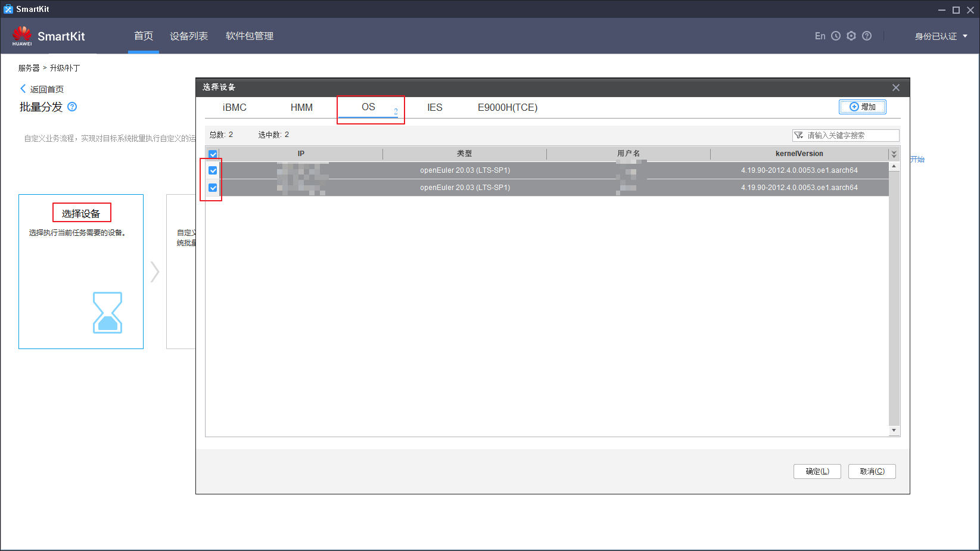Sort by the 用户名 column header
980x551 pixels.
[x=629, y=154]
